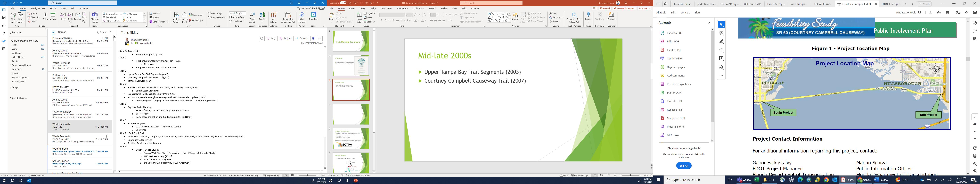Select slide 5 thumbnail Regional Trails Planning
Viewport: 980px width, 184px height.
click(x=351, y=138)
